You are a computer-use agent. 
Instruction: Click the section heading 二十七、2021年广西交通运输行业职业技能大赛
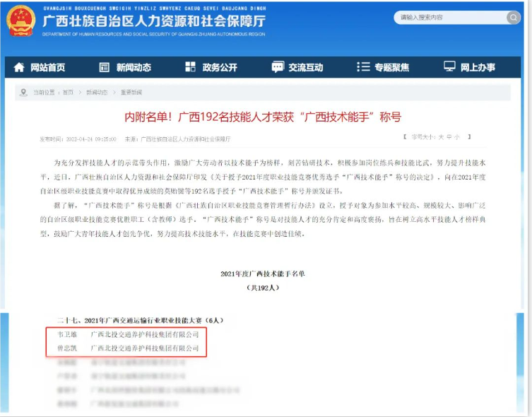click(140, 320)
